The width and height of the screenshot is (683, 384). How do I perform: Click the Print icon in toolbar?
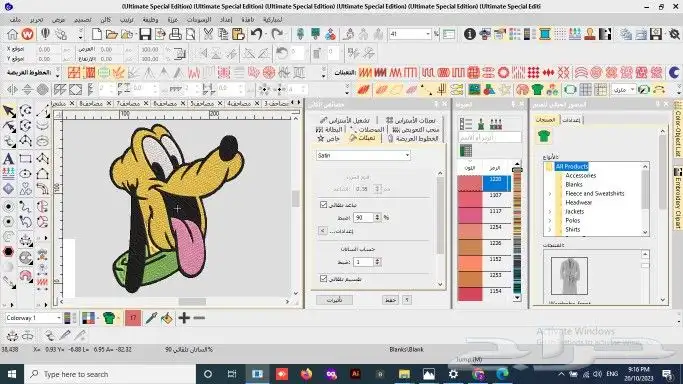click(x=176, y=34)
